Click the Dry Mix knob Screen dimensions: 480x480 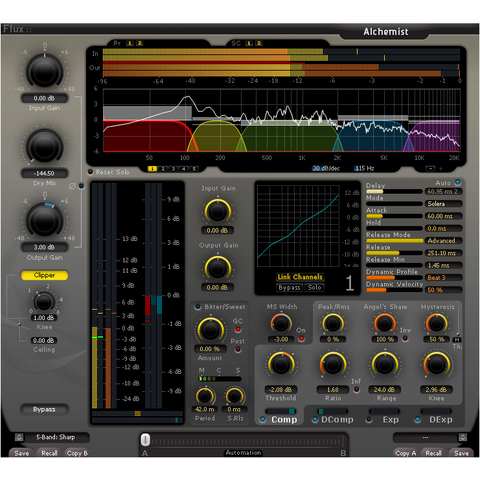tap(44, 147)
